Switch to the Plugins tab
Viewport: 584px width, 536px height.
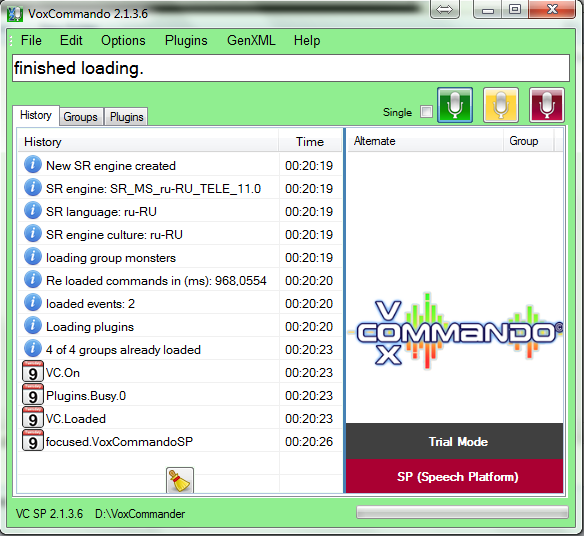tap(127, 117)
